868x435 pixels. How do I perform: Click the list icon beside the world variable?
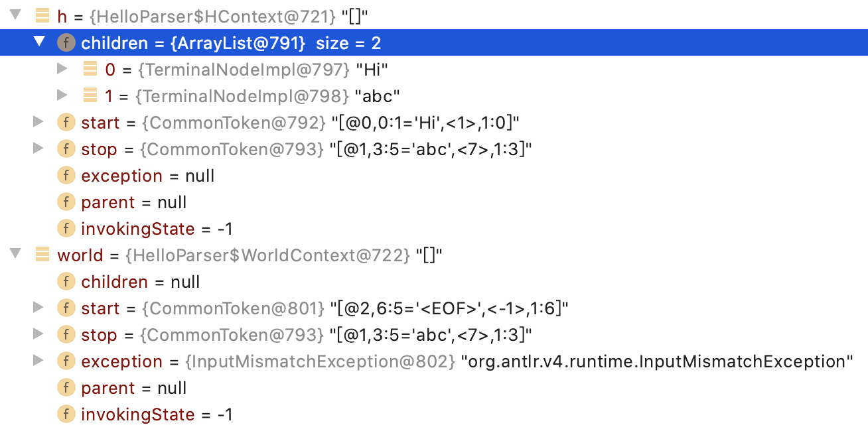41,255
